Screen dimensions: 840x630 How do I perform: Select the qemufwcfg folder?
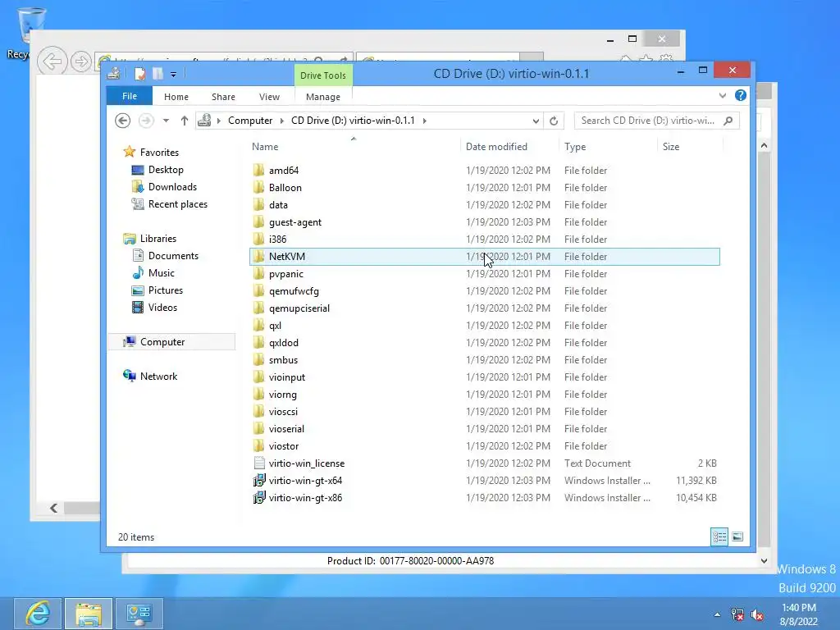[x=485, y=291]
